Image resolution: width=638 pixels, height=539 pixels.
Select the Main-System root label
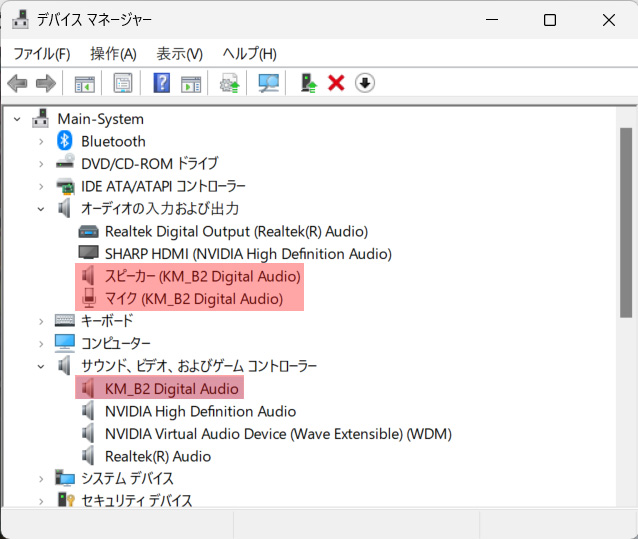click(x=101, y=119)
